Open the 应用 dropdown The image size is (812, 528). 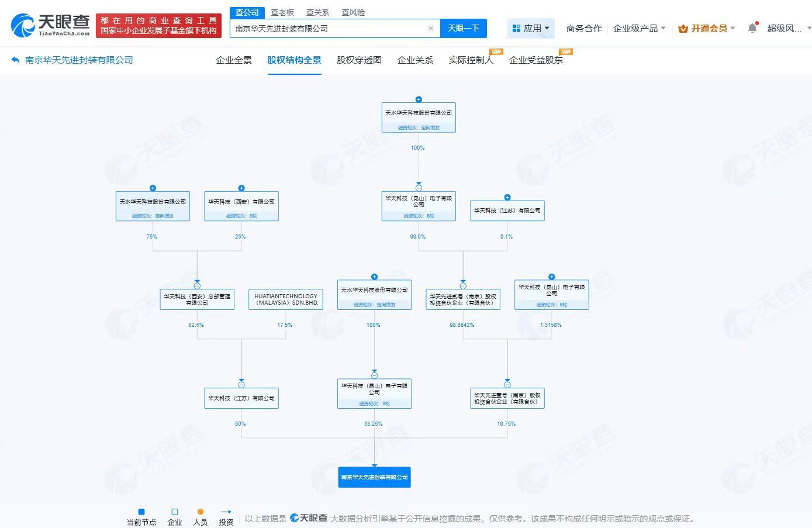pos(530,27)
